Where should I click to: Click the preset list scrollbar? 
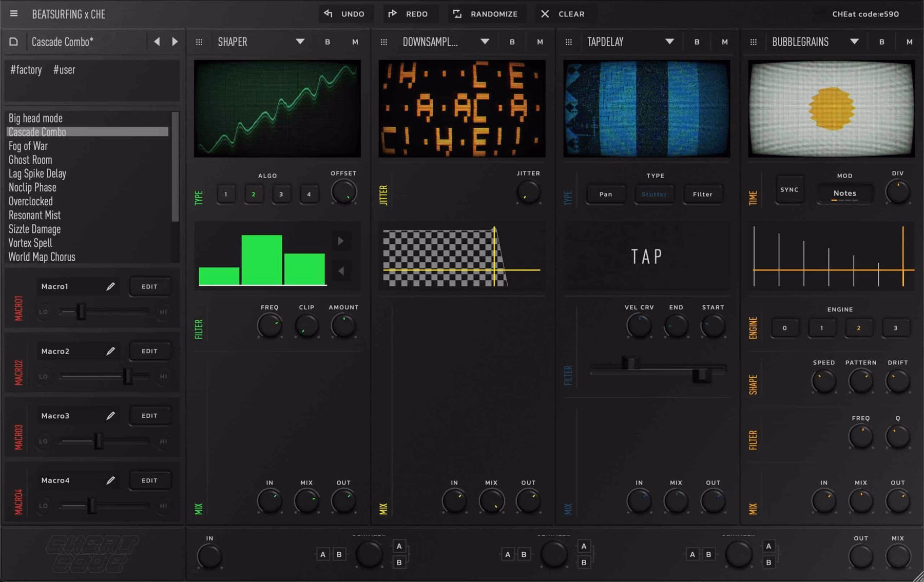click(175, 167)
